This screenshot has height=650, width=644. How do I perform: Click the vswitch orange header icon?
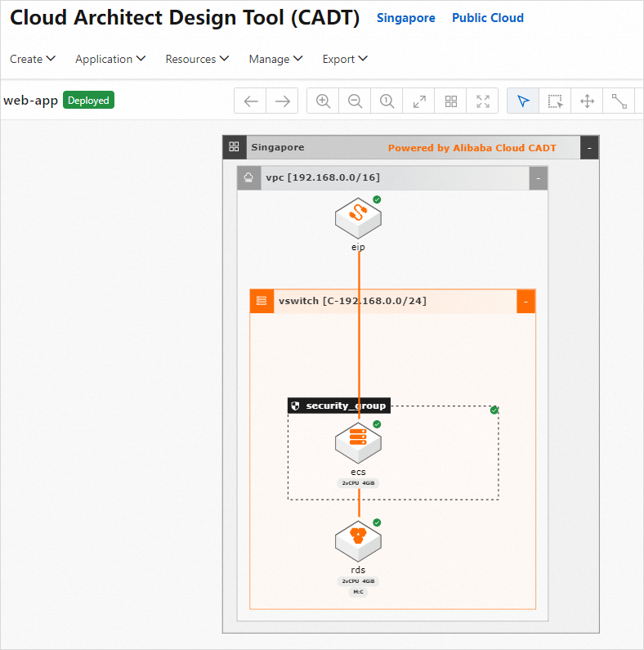262,301
